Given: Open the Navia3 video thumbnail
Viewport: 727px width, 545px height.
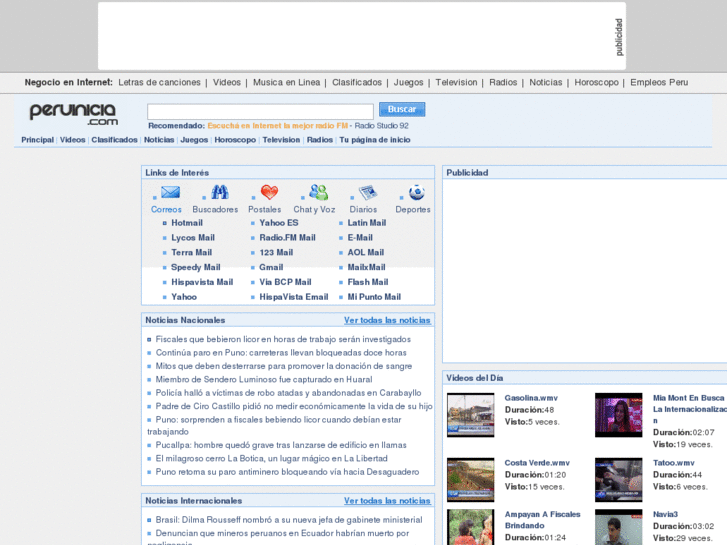Looking at the screenshot, I should pos(619,527).
